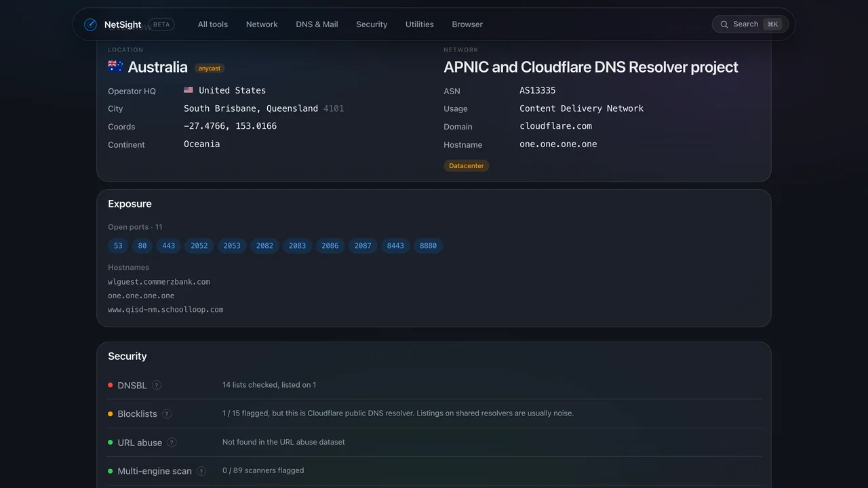
Task: Click the Datacenter badge
Action: pos(467,165)
